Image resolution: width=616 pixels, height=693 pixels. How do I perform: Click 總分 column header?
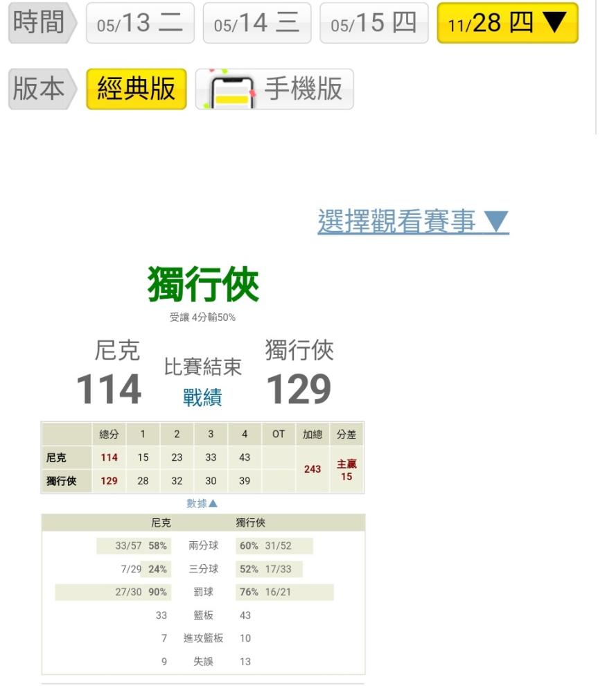pyautogui.click(x=109, y=434)
